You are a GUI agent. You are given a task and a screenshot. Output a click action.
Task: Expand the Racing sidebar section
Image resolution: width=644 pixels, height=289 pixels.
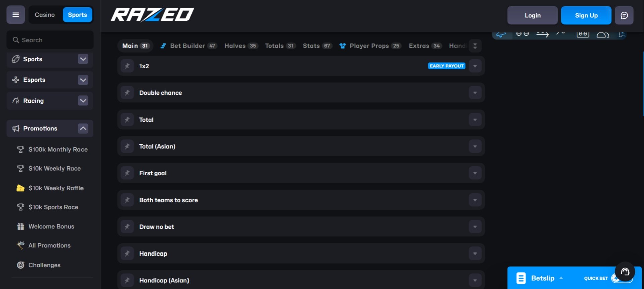83,101
